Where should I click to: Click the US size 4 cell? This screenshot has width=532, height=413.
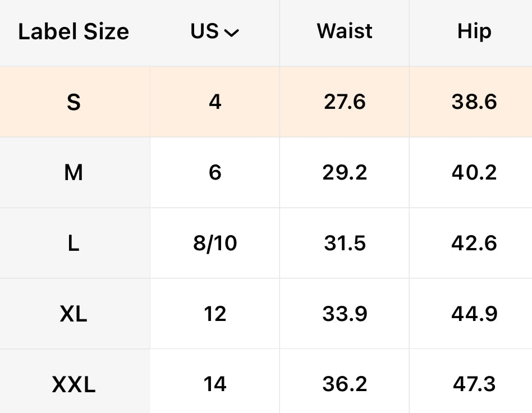click(215, 102)
